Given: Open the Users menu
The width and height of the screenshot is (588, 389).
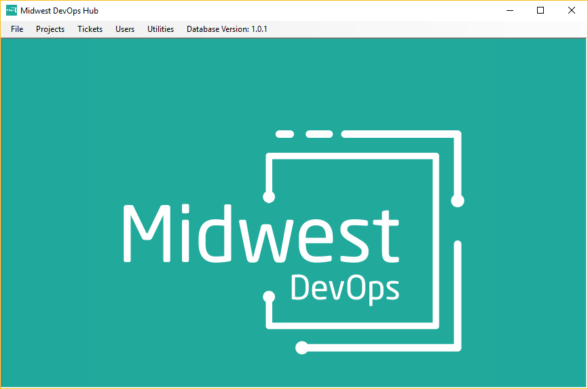Looking at the screenshot, I should 125,29.
